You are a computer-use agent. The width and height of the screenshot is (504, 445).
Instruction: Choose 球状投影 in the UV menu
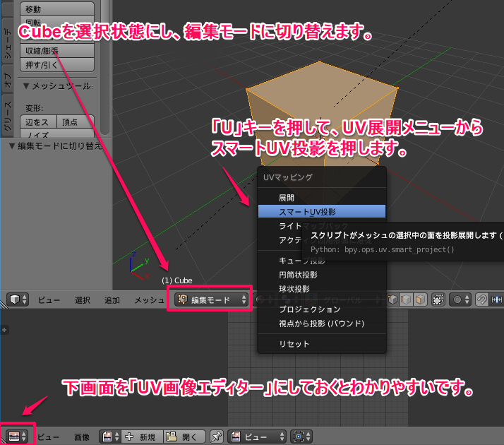pyautogui.click(x=322, y=289)
